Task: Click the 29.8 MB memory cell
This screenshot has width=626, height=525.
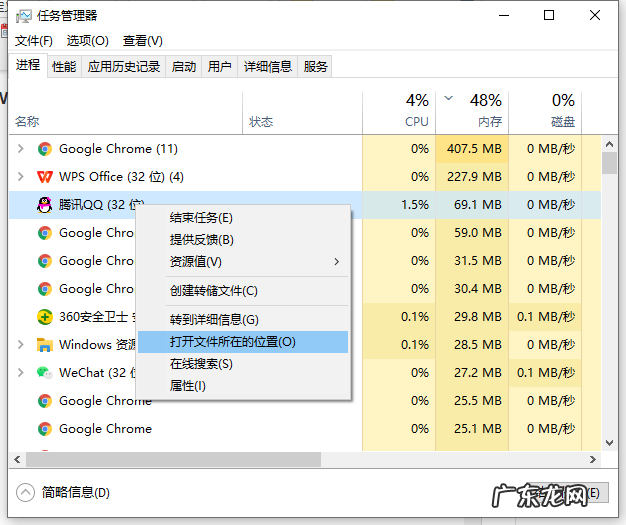Action: click(472, 317)
